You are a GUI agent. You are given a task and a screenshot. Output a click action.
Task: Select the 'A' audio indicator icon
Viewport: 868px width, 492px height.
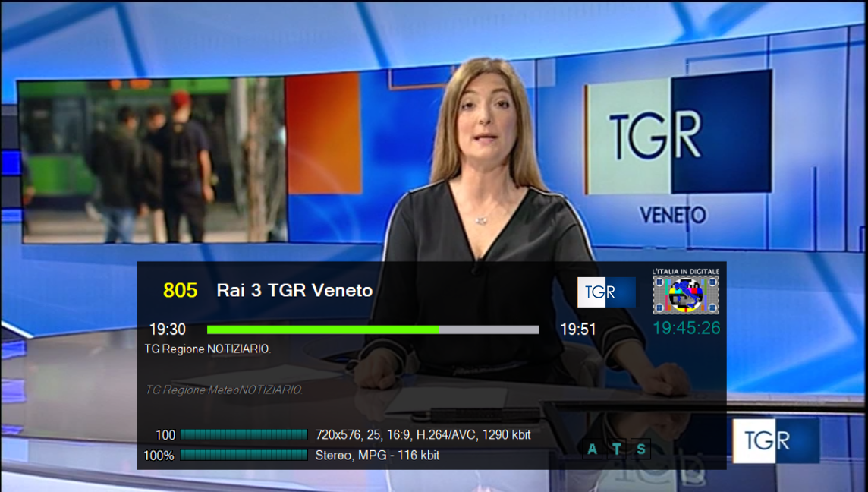point(593,449)
